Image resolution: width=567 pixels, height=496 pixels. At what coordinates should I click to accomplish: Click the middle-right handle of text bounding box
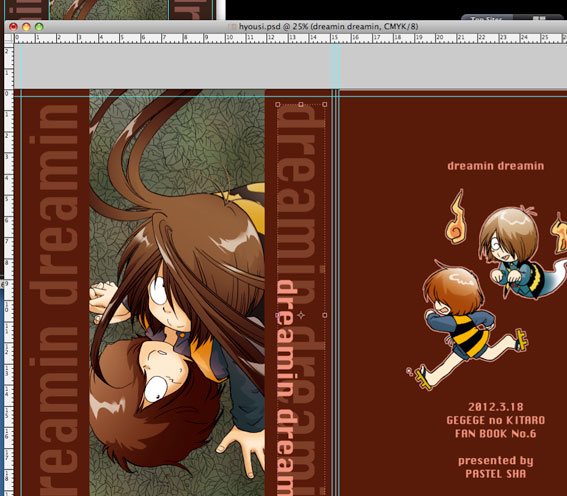click(324, 315)
